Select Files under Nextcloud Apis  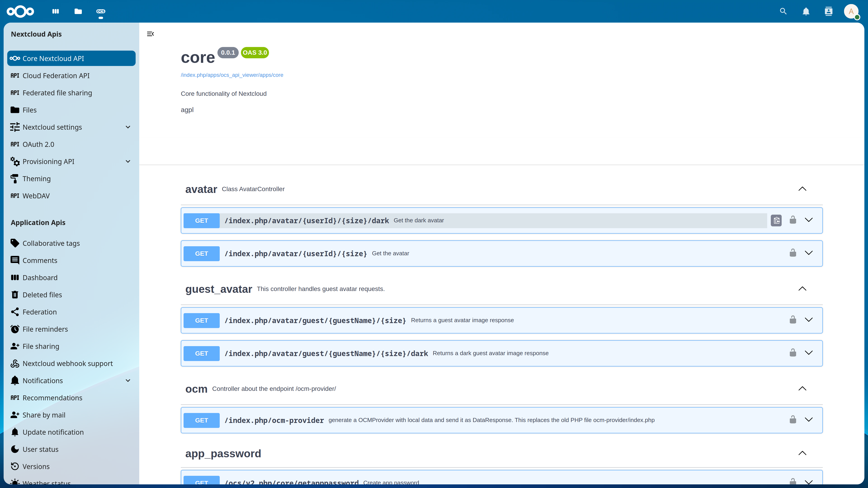[71, 110]
